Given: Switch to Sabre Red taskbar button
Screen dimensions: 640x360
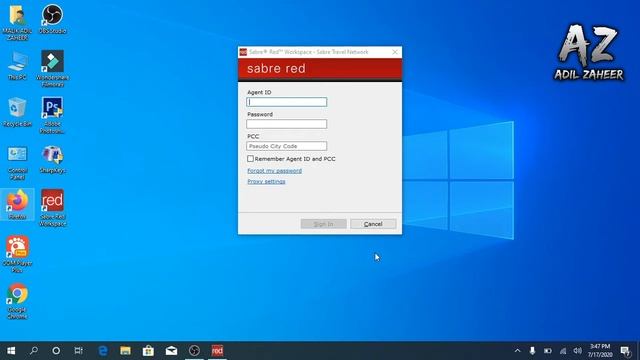Looking at the screenshot, I should (x=217, y=351).
